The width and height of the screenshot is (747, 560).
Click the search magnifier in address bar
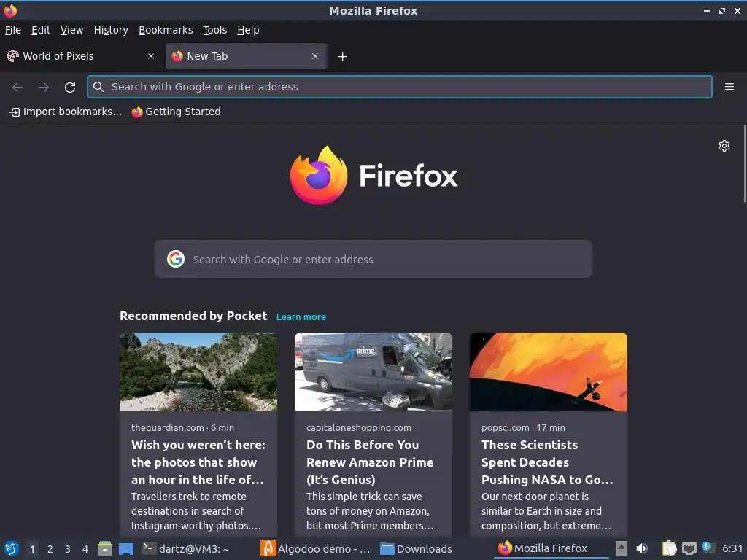(x=98, y=87)
